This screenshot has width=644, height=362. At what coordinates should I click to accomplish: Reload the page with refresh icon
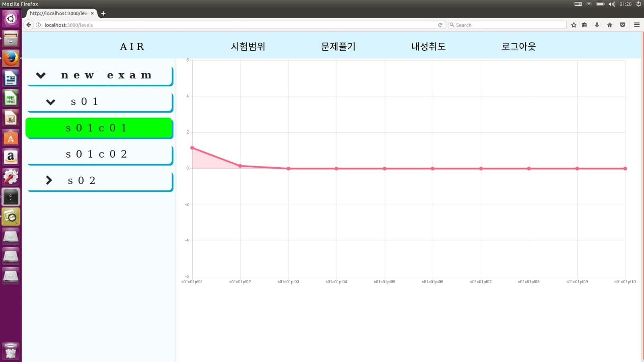point(440,25)
